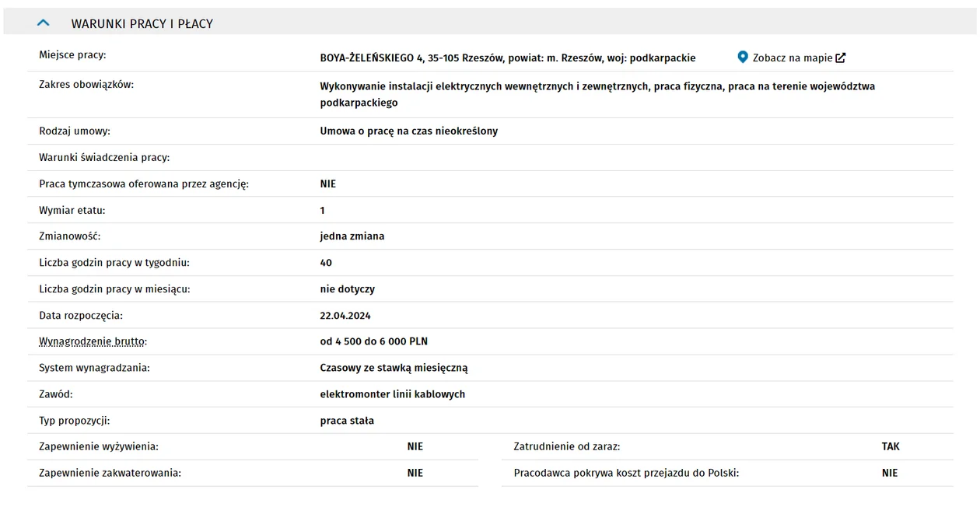The image size is (980, 507).
Task: Click the Warunki świadczenia pracy label
Action: point(104,157)
